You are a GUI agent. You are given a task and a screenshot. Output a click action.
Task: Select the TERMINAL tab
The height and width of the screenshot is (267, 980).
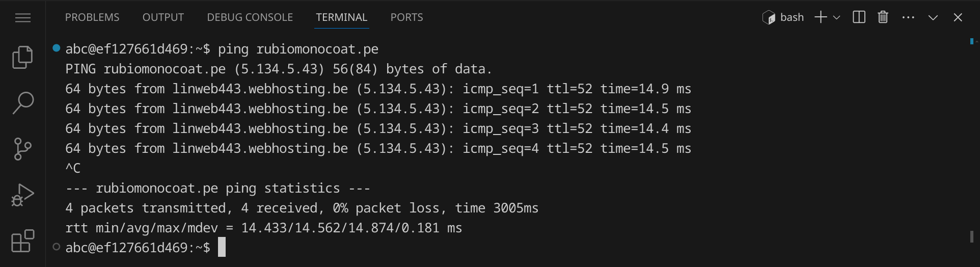(341, 17)
